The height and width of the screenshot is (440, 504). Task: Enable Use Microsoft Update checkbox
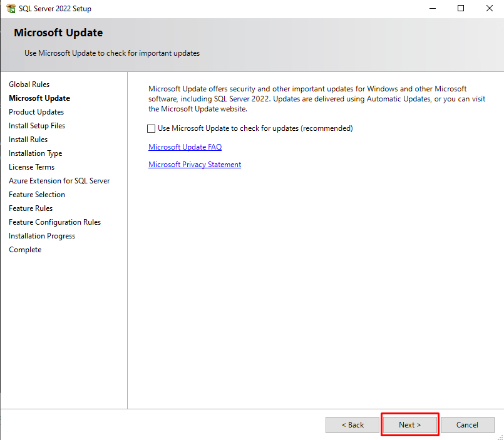pos(152,128)
